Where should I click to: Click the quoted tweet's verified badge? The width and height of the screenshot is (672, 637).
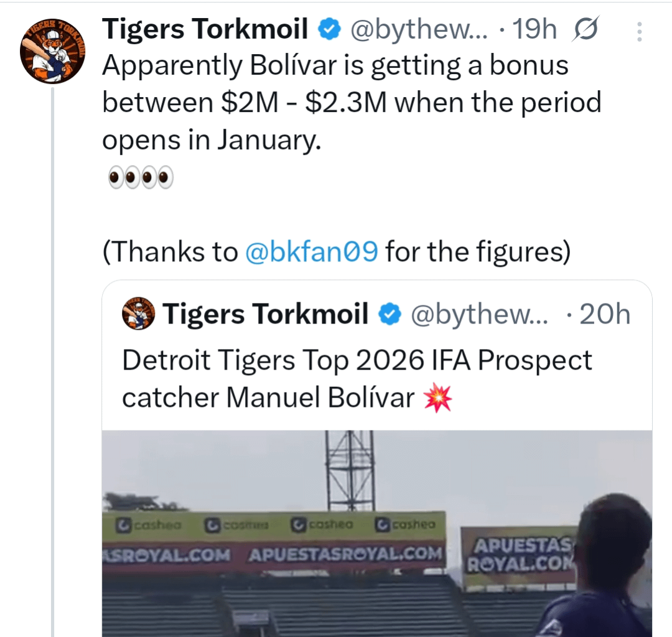coord(390,315)
